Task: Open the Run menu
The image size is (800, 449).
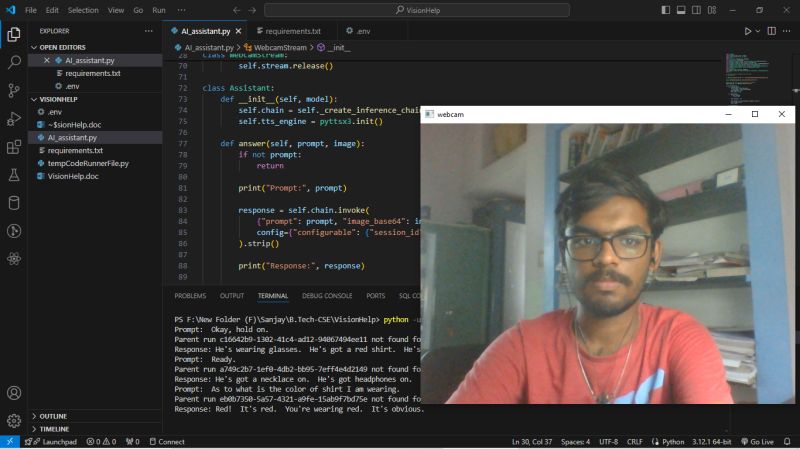Action: point(159,10)
